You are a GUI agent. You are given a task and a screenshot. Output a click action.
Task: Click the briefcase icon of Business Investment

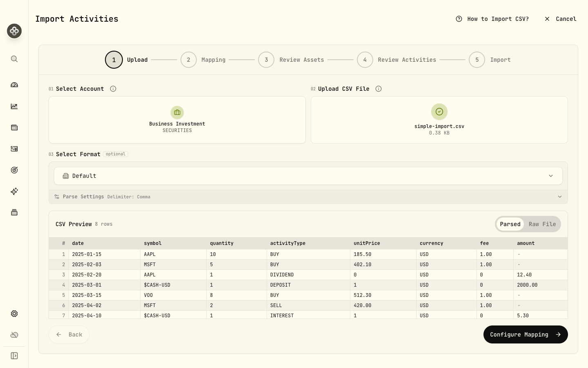point(177,112)
